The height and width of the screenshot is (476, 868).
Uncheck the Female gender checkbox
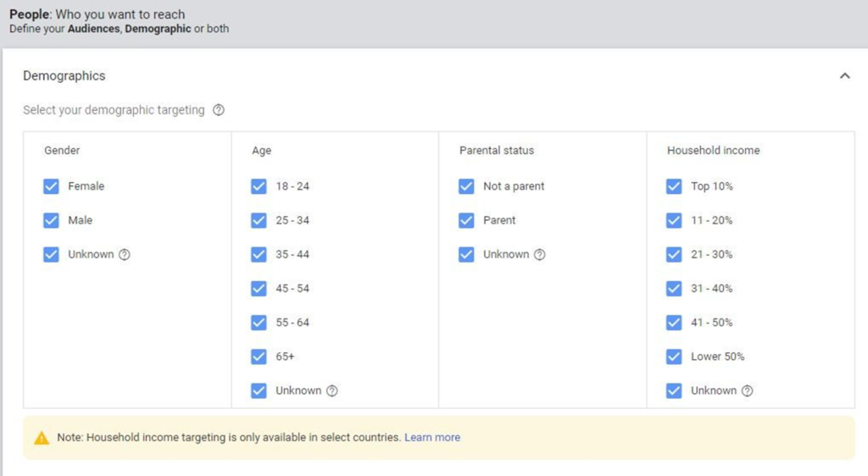[51, 186]
